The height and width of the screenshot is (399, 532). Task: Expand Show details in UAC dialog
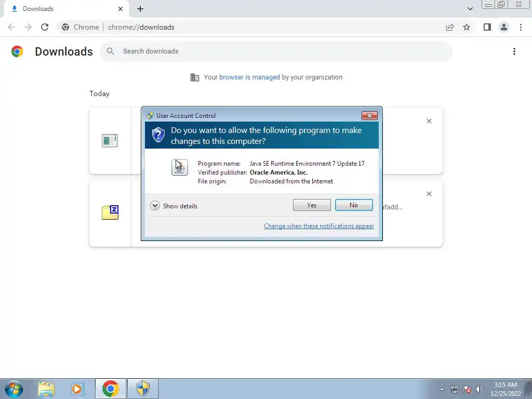[x=174, y=206]
